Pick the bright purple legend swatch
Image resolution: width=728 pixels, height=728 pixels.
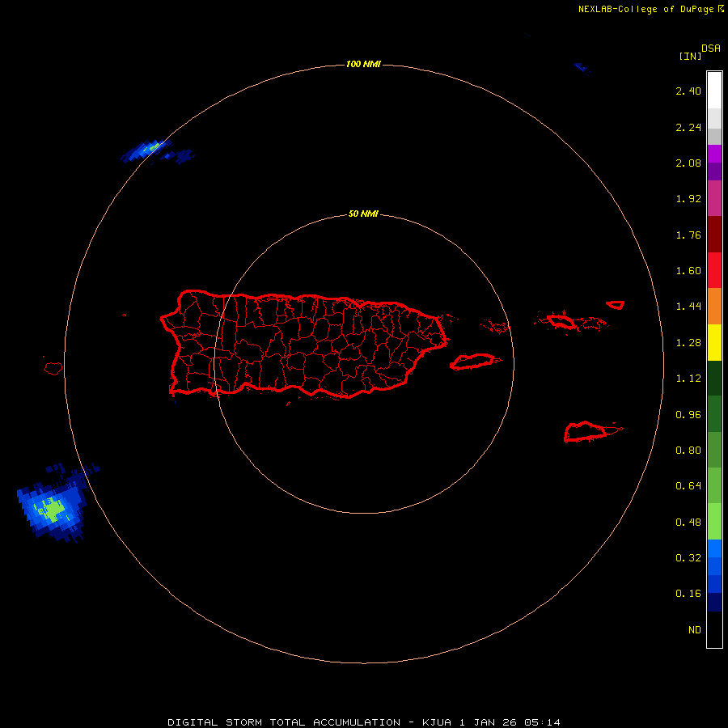pyautogui.click(x=714, y=154)
